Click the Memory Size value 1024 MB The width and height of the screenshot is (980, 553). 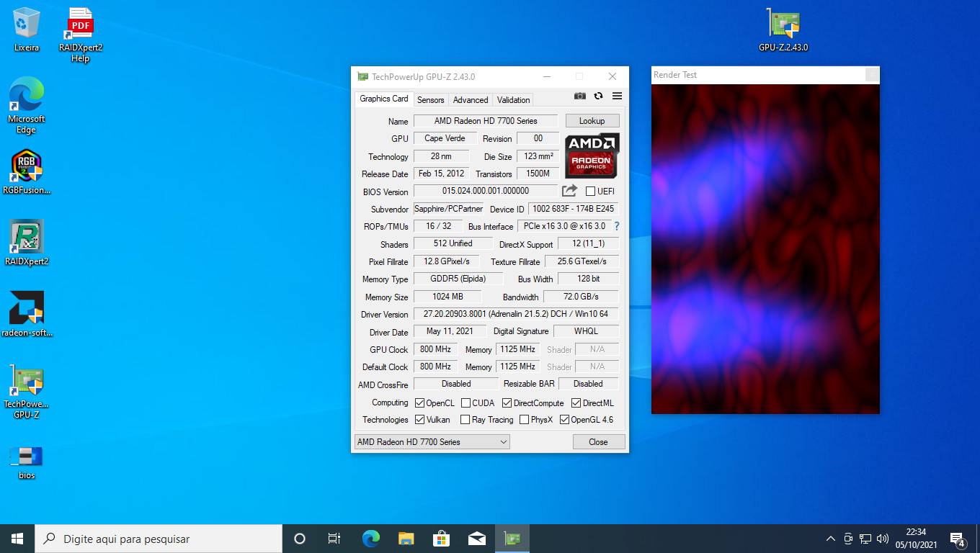447,297
